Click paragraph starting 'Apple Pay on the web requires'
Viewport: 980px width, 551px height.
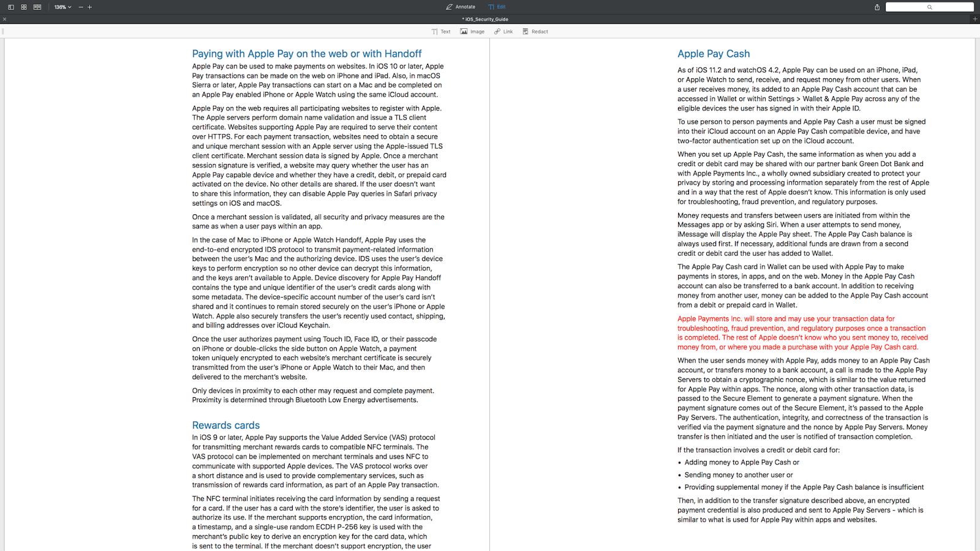319,156
